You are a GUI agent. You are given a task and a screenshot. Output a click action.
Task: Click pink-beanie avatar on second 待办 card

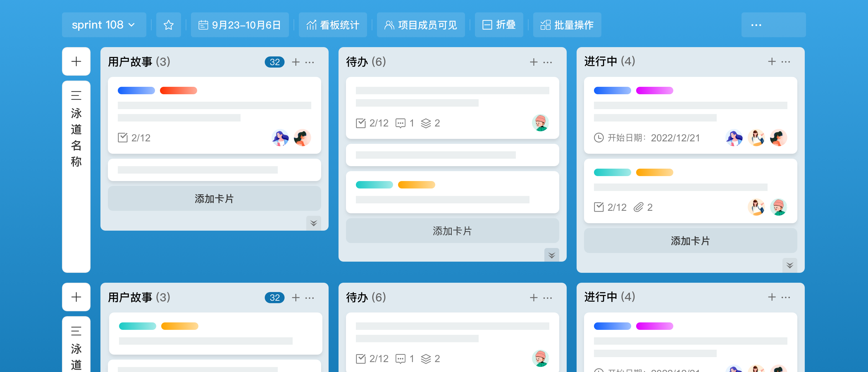540,358
